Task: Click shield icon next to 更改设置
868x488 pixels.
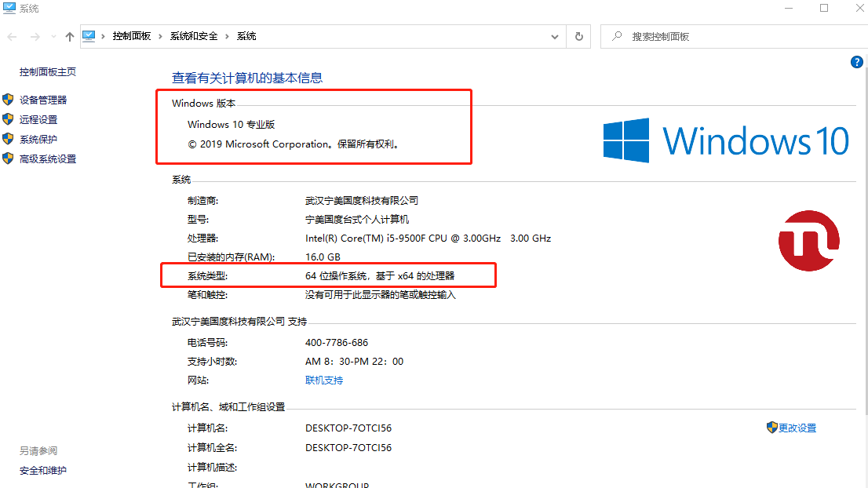Action: click(771, 427)
